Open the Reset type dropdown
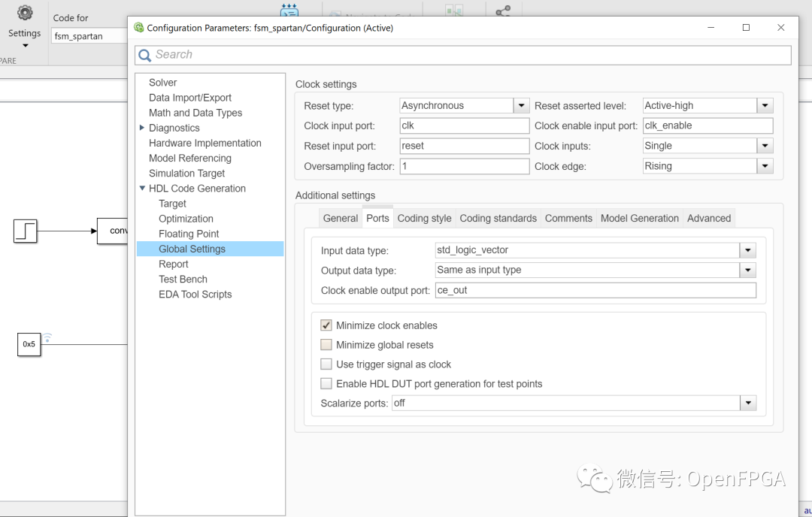Viewport: 812px width, 517px height. (522, 105)
